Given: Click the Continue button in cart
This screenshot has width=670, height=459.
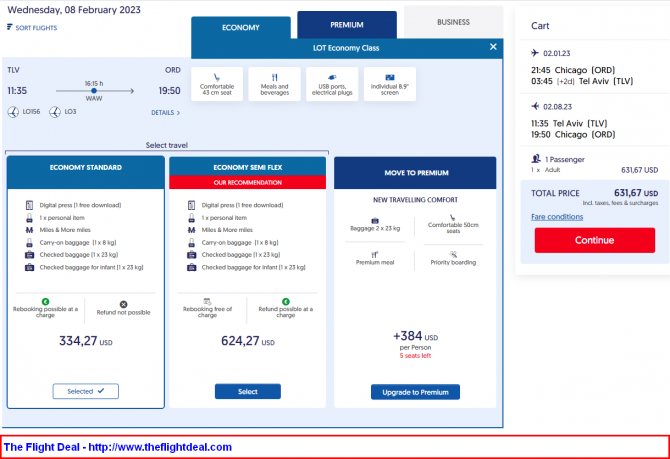Looking at the screenshot, I should pos(594,240).
